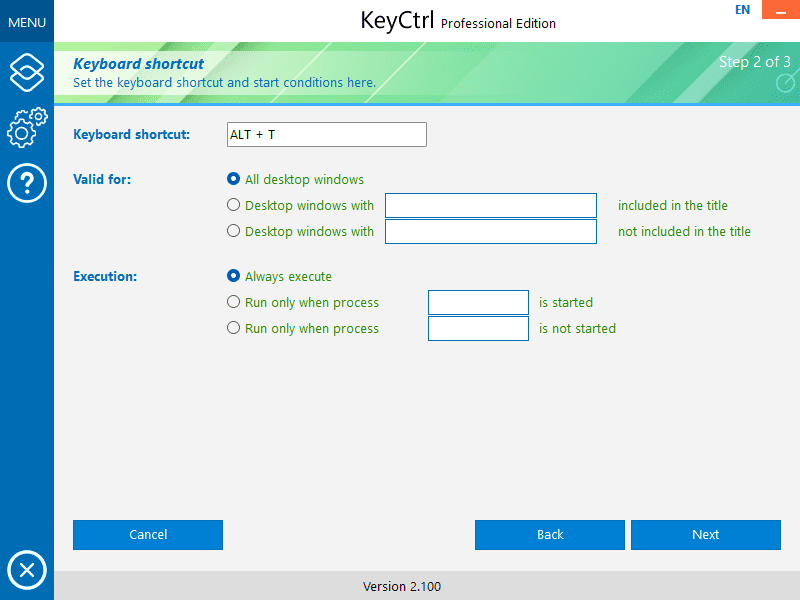Click the 'not included in the title' label
Screen dimensions: 800x600
pos(684,232)
